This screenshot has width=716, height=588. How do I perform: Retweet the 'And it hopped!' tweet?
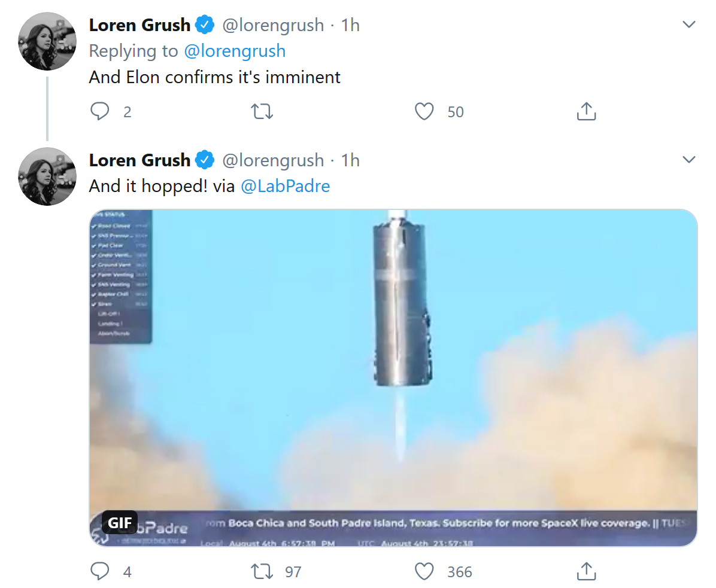click(x=263, y=572)
